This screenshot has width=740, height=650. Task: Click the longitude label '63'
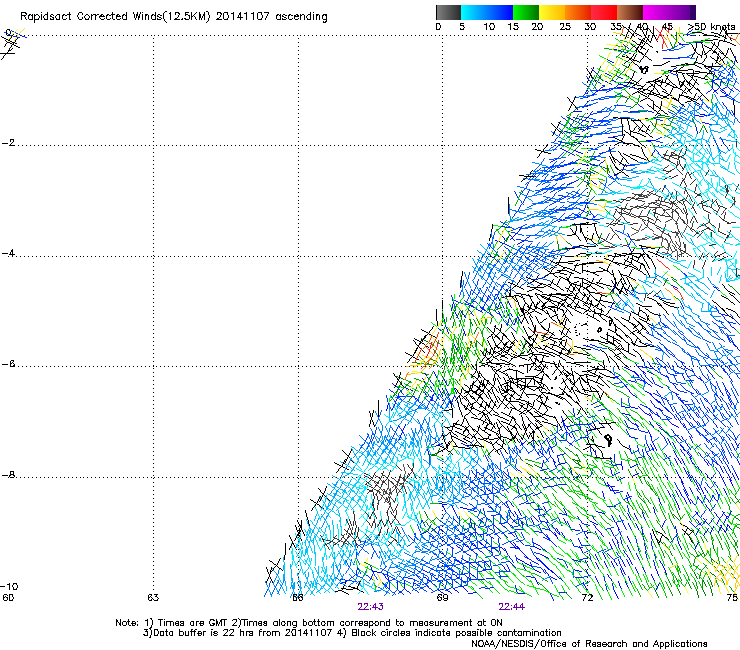153,598
